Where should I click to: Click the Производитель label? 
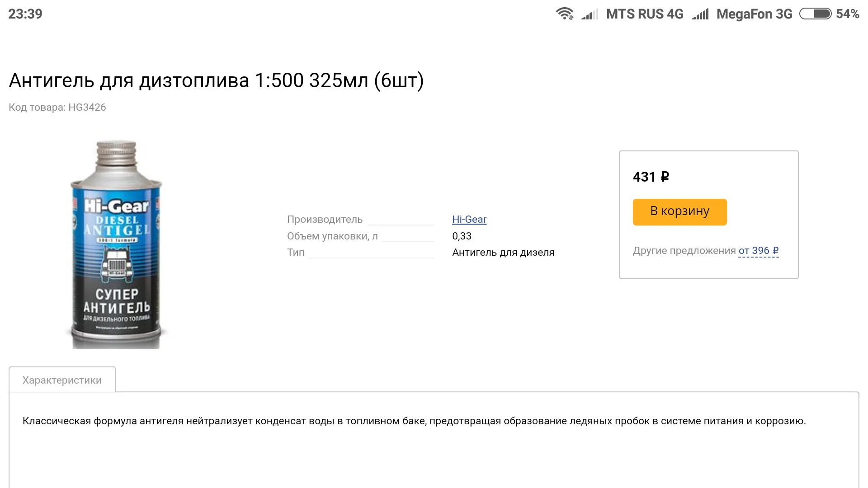coord(325,220)
